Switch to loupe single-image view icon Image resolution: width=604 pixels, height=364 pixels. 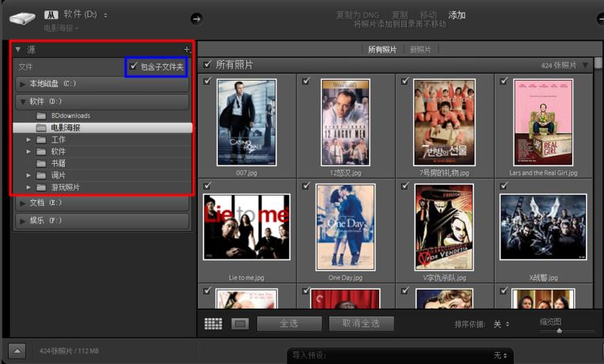240,324
